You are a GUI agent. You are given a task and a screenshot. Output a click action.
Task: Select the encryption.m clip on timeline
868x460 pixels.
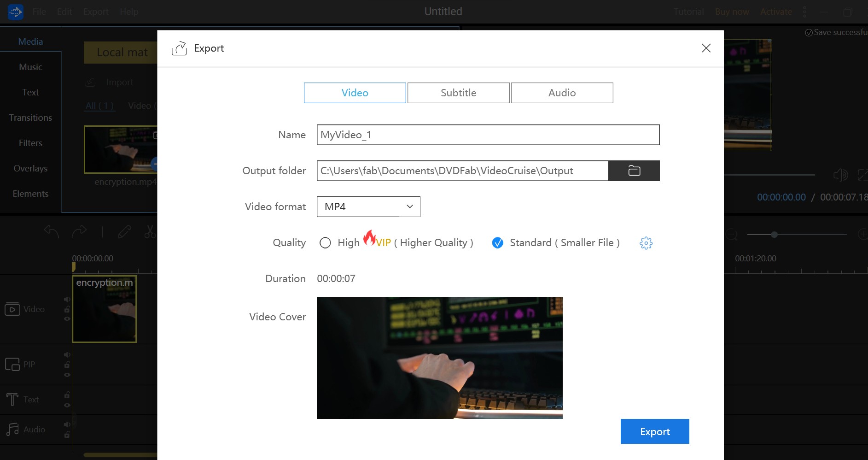click(x=105, y=309)
